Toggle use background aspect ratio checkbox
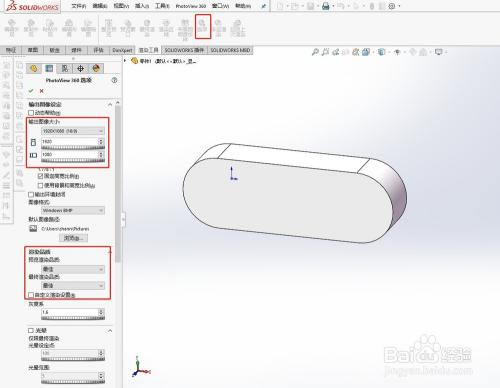This screenshot has height=388, width=500. [x=41, y=185]
